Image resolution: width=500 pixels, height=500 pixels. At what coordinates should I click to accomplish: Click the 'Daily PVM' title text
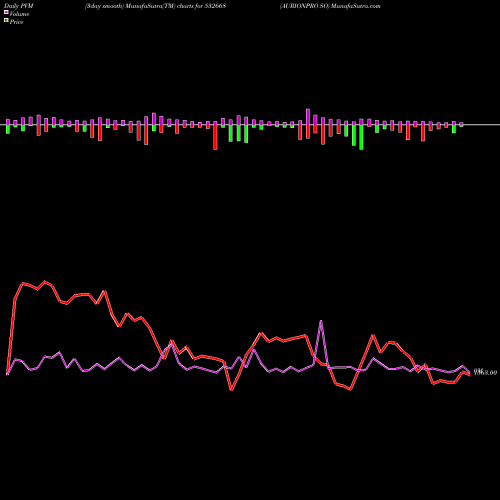click(x=19, y=6)
